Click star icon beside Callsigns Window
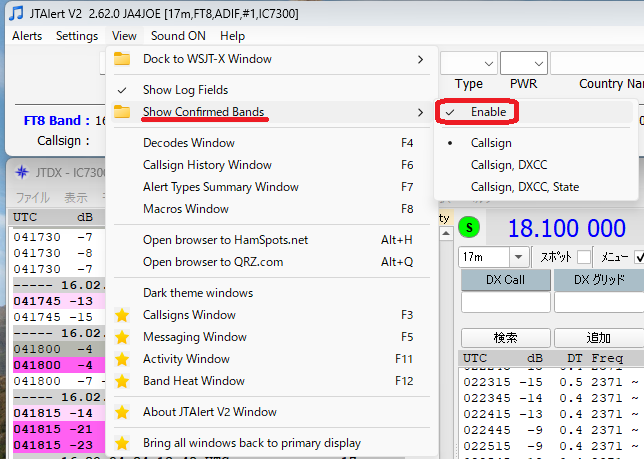 coord(122,315)
